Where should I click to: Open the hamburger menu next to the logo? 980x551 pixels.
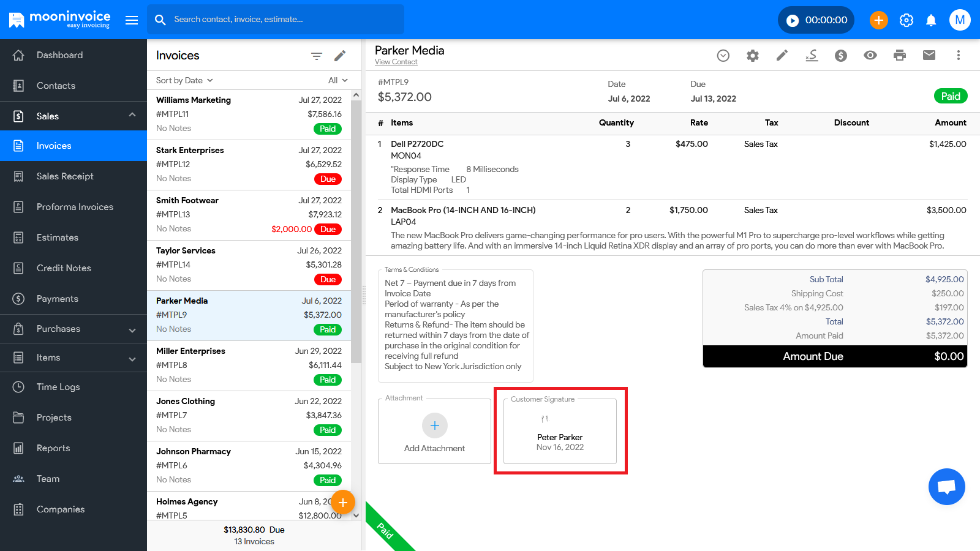pyautogui.click(x=132, y=20)
